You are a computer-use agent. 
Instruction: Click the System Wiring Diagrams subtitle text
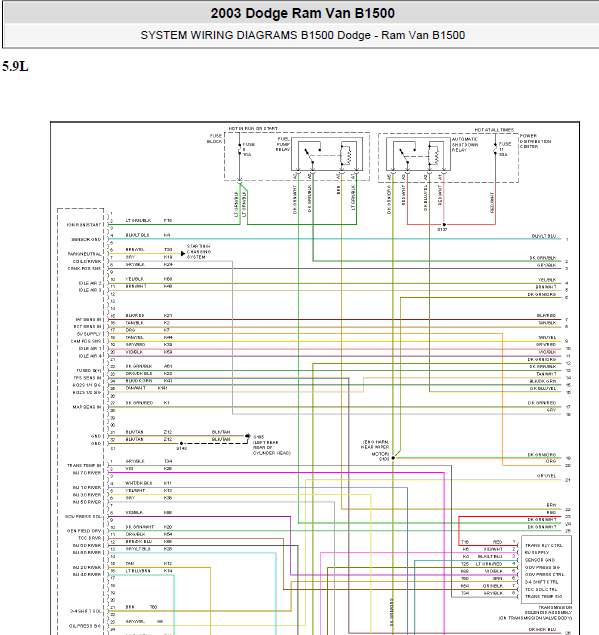[x=303, y=35]
